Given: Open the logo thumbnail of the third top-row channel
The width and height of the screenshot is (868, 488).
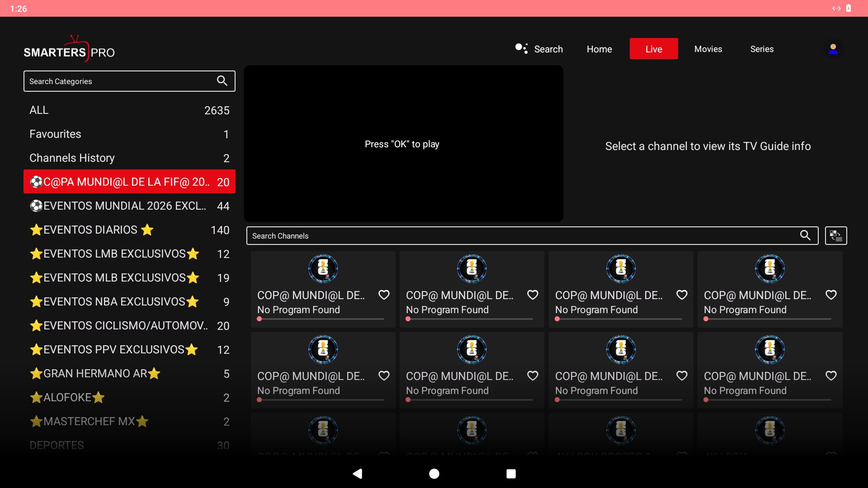Looking at the screenshot, I should pyautogui.click(x=621, y=268).
